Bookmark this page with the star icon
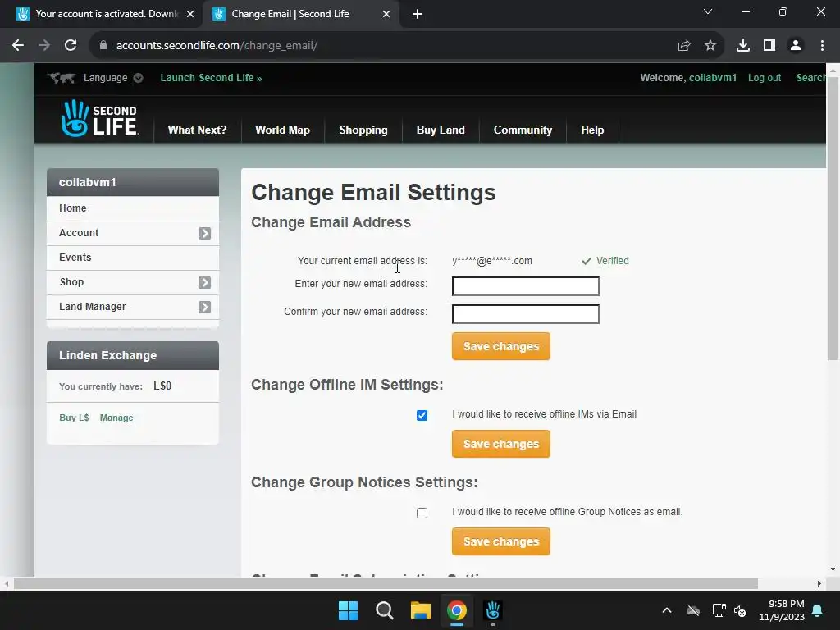The image size is (840, 630). tap(710, 46)
